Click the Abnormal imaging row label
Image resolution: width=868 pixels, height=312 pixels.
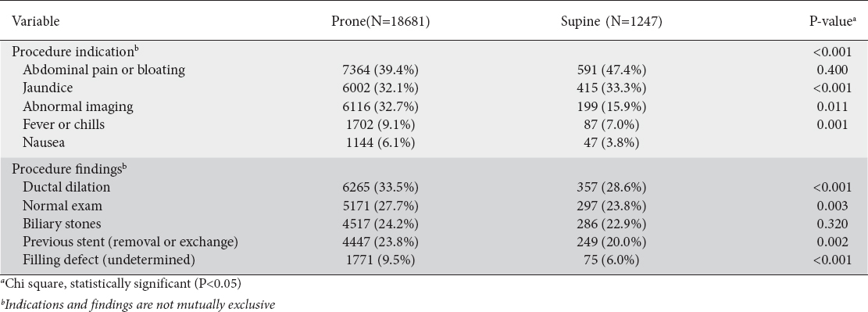click(77, 106)
